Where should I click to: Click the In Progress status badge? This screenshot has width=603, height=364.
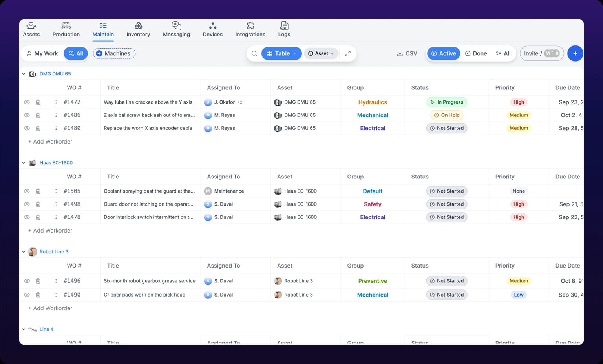(x=447, y=102)
